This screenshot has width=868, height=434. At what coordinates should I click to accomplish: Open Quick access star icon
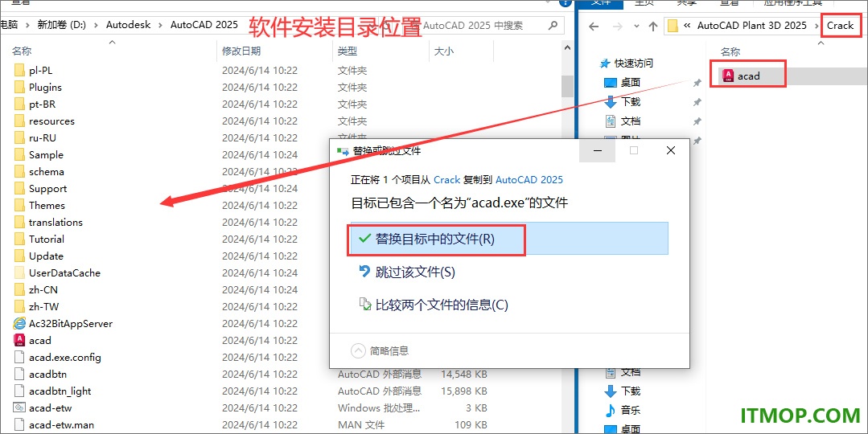click(605, 63)
